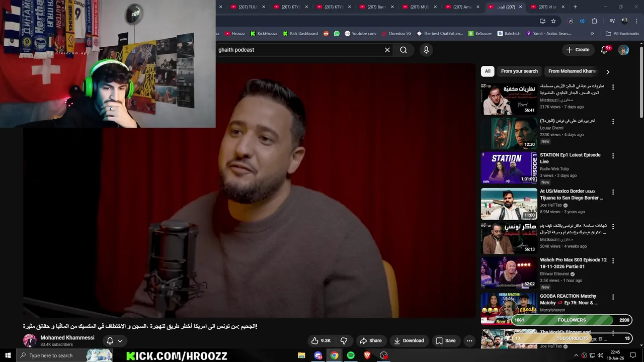Viewport: 644px width, 362px height.
Task: Open The best ChatBot bookmark
Action: pyautogui.click(x=439, y=34)
